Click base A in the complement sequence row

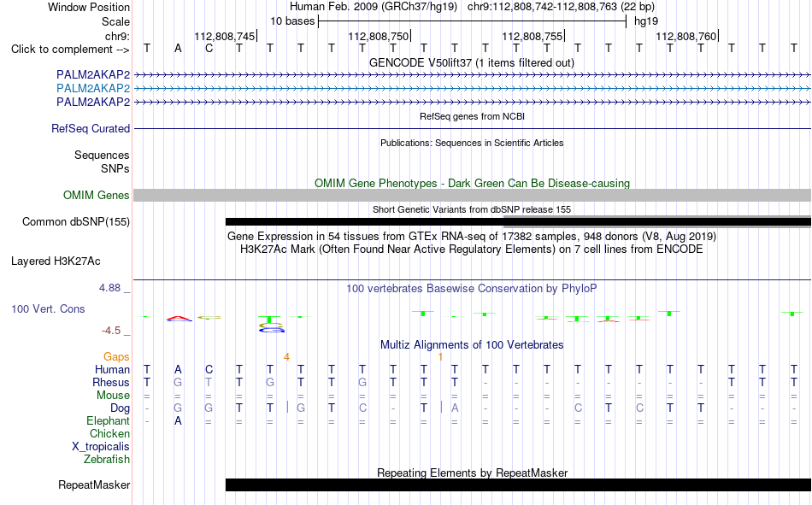[178, 49]
